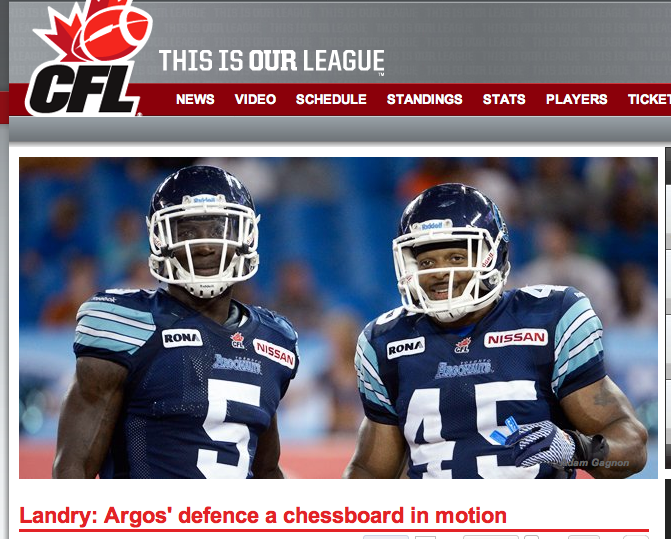This screenshot has height=539, width=671.
Task: Click the small CFL crest on the number 5 jersey
Action: click(x=238, y=340)
